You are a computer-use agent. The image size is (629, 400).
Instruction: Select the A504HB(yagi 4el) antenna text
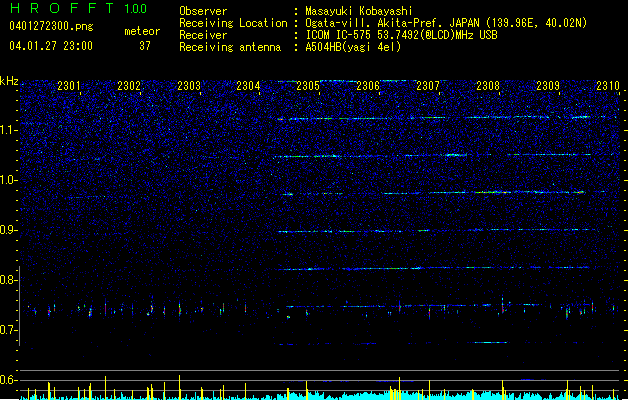(x=353, y=47)
